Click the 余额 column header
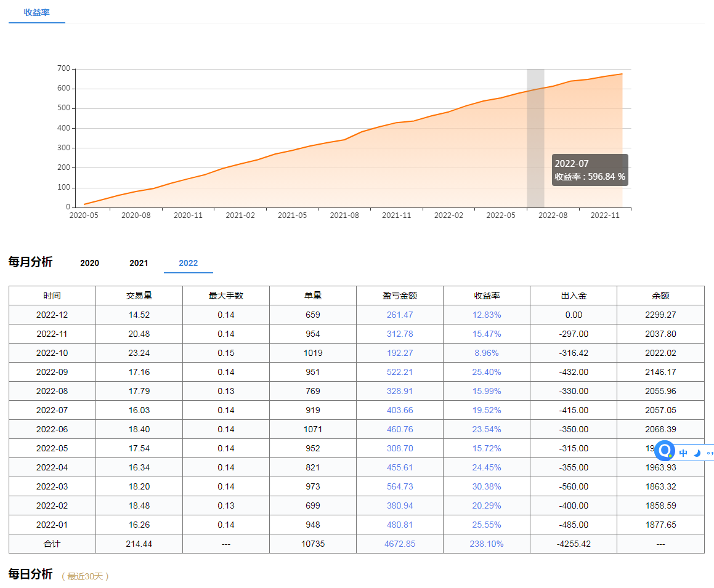 point(661,296)
